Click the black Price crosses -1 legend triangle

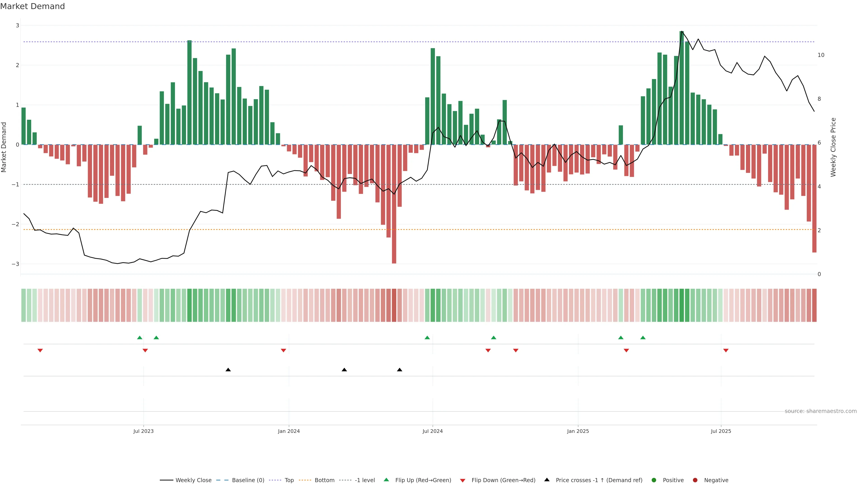(x=547, y=480)
